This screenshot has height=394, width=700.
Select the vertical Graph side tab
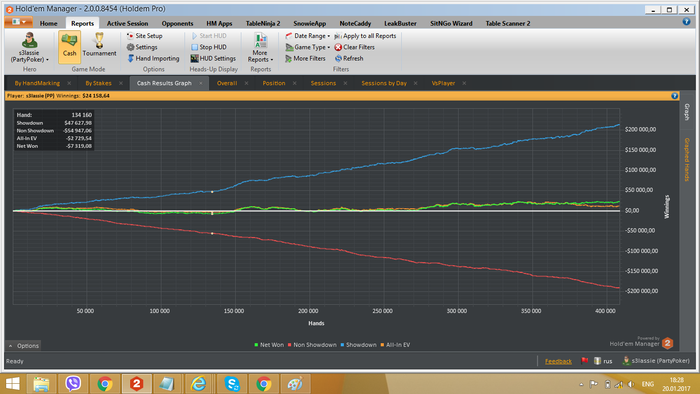click(x=687, y=112)
